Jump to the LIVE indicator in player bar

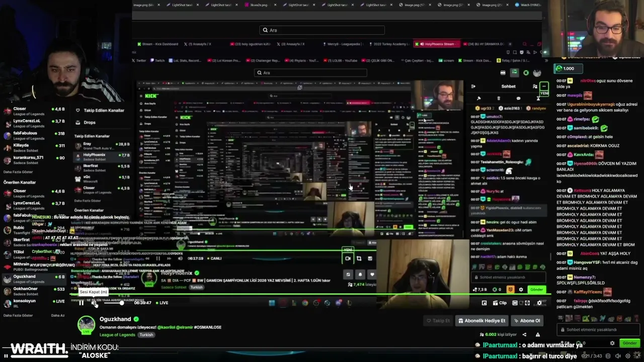click(x=162, y=303)
